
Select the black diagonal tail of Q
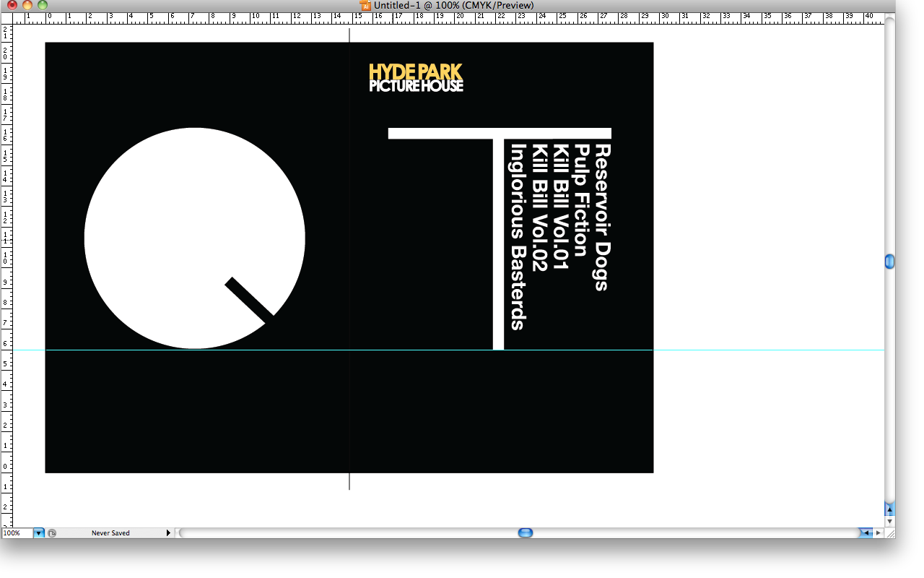pos(250,301)
